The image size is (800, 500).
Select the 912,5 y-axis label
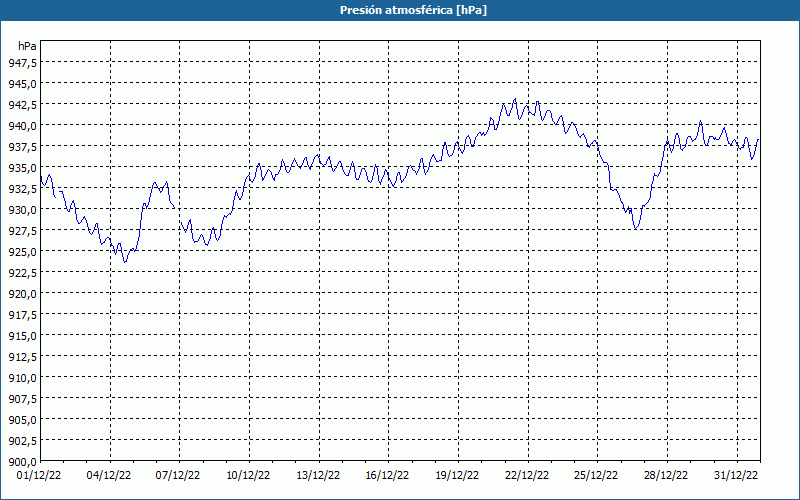tap(22, 356)
